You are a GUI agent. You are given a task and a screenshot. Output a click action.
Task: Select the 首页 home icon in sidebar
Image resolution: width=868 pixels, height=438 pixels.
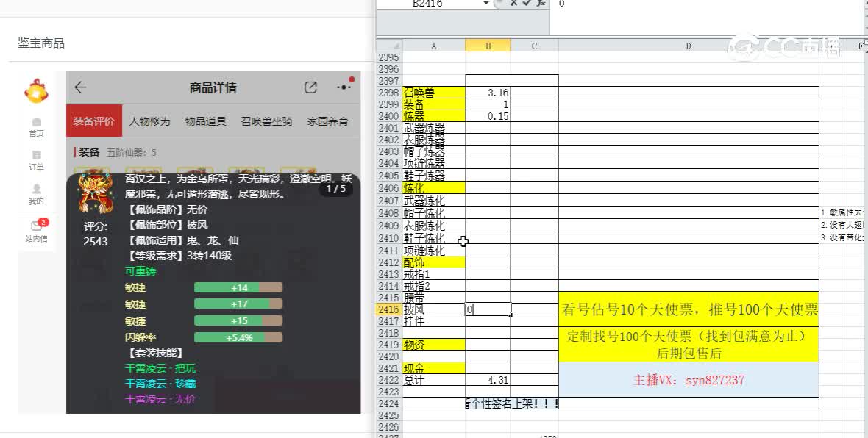36,125
